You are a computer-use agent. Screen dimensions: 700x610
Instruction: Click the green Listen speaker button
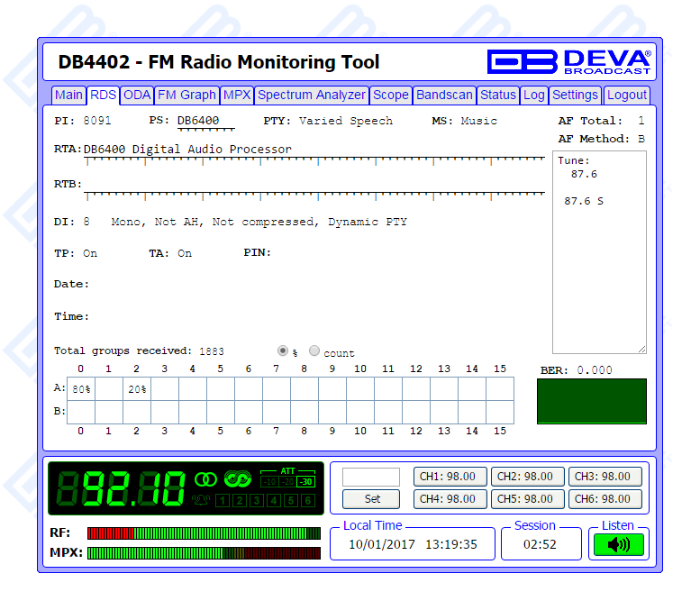618,544
